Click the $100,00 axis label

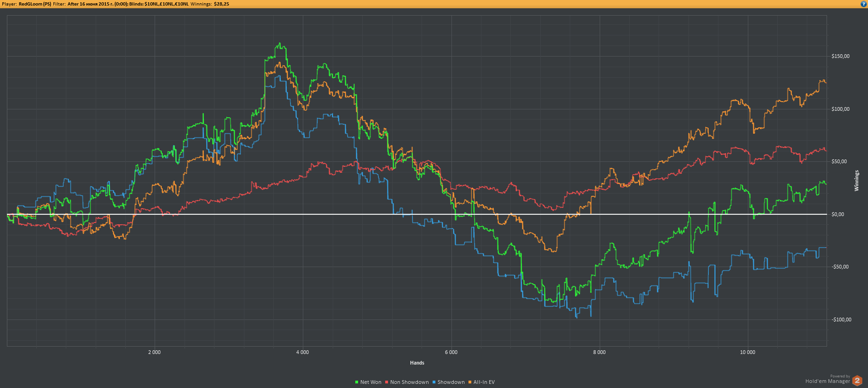pos(840,109)
